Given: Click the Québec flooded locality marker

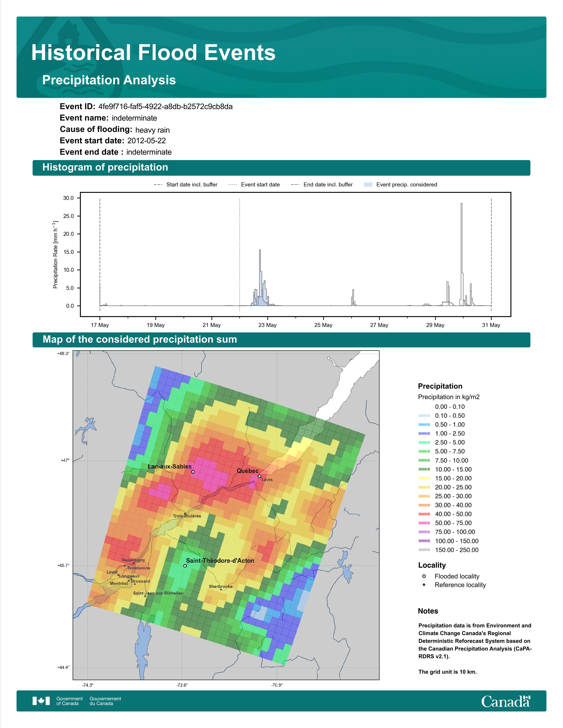Looking at the screenshot, I should (259, 476).
